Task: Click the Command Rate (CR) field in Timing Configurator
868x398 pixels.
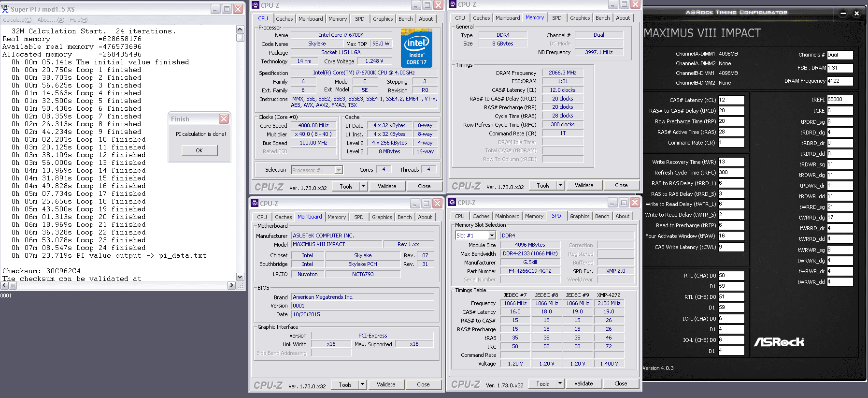Action: pos(731,143)
